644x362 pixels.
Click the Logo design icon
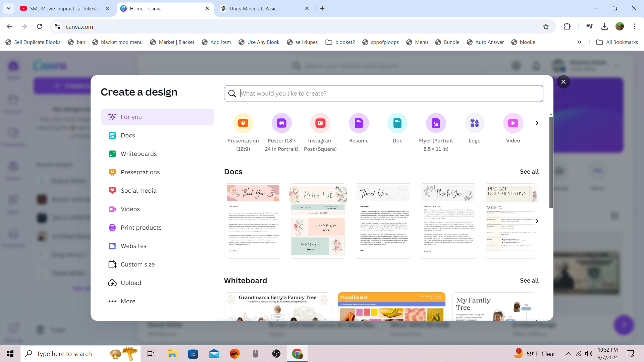coord(475,123)
